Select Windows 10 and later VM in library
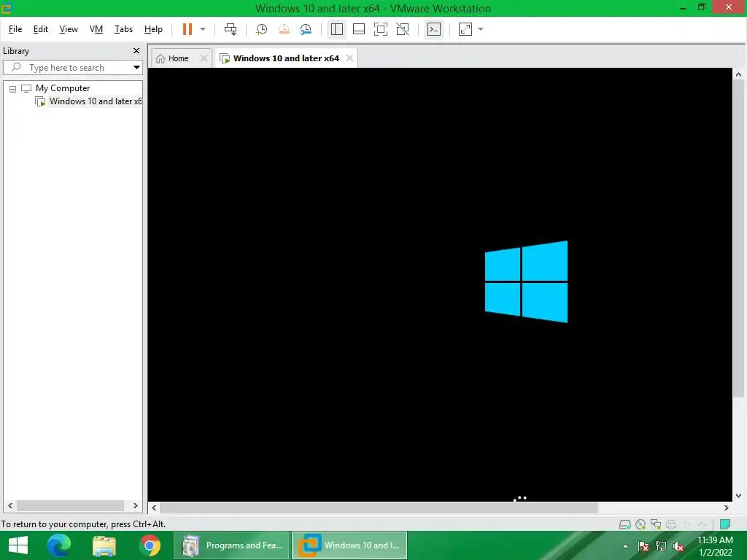 tap(96, 101)
